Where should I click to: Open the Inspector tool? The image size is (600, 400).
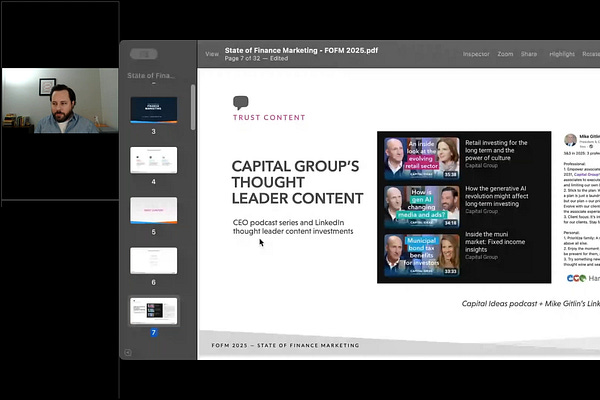[x=476, y=54]
